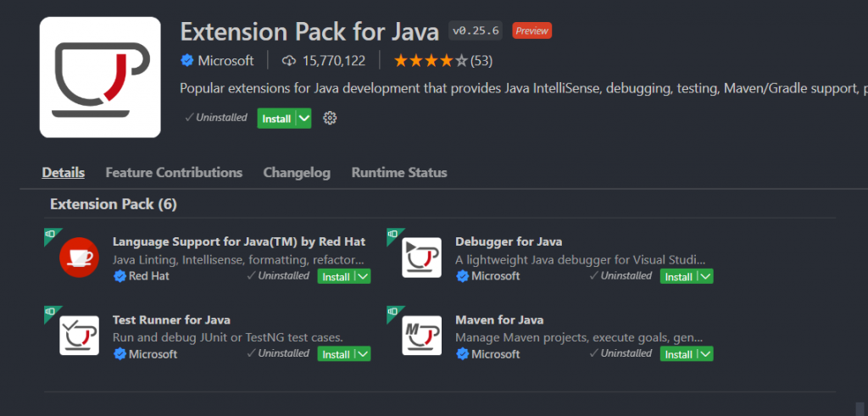Install the Extension Pack for Java

[277, 119]
